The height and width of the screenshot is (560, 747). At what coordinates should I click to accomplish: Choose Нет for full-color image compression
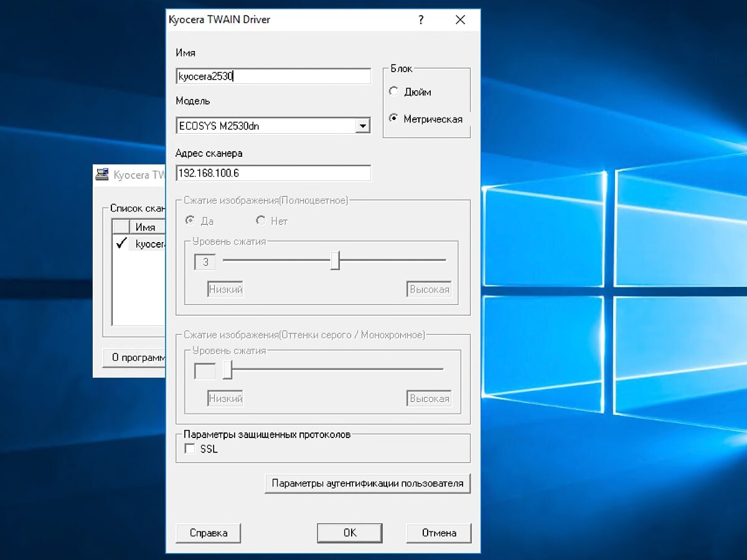coord(261,220)
